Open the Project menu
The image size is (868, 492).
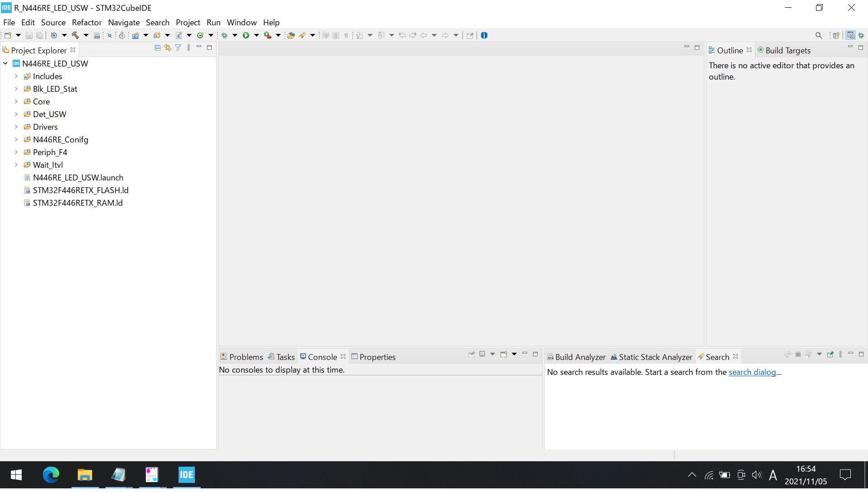tap(188, 22)
